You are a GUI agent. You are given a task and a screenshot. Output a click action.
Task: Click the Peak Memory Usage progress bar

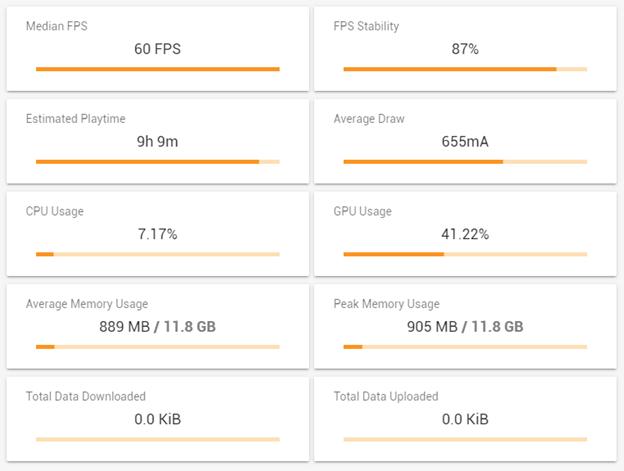pos(465,346)
